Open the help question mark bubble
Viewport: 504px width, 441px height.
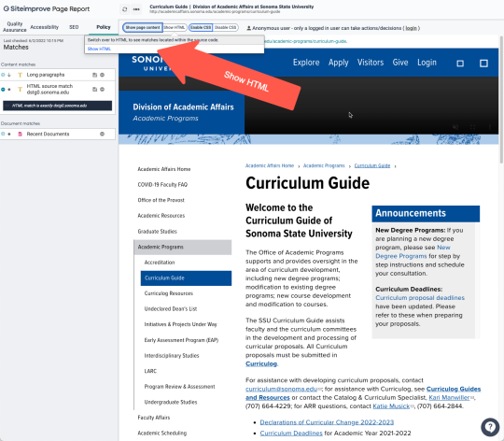coord(490,427)
